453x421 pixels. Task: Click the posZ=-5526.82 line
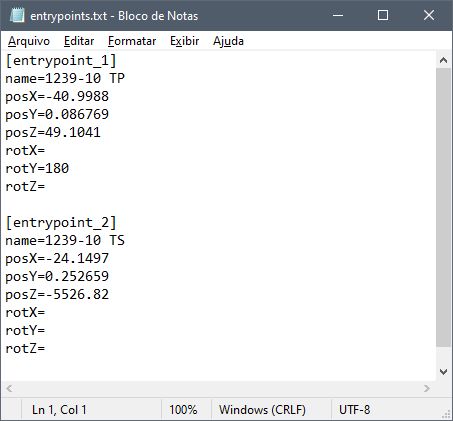(57, 295)
